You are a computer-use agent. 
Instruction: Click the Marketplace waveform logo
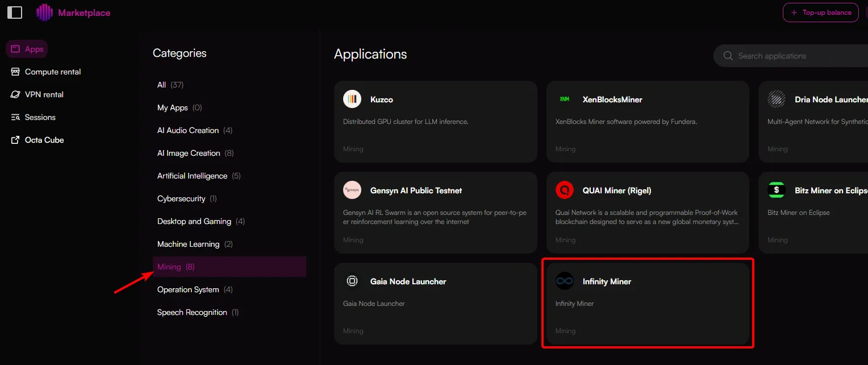click(44, 13)
